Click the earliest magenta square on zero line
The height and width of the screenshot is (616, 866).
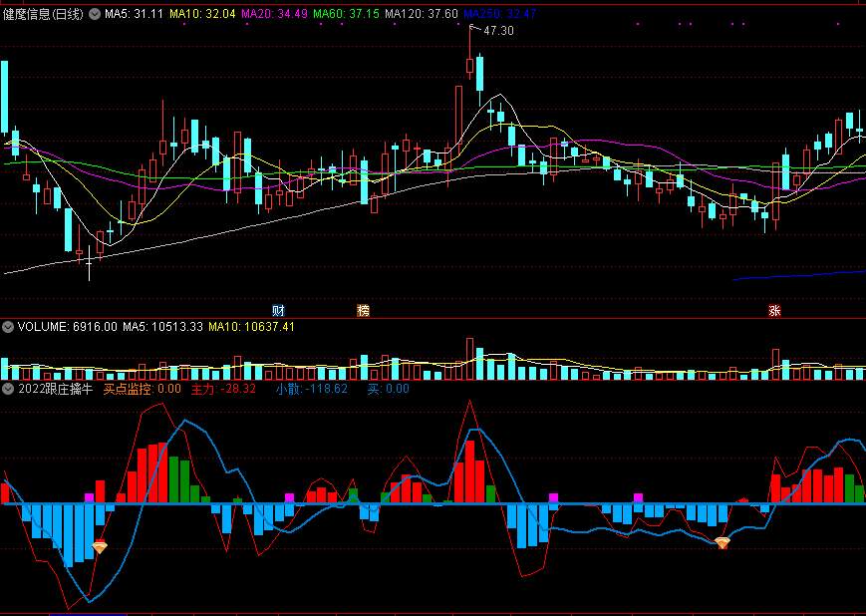[x=89, y=497]
